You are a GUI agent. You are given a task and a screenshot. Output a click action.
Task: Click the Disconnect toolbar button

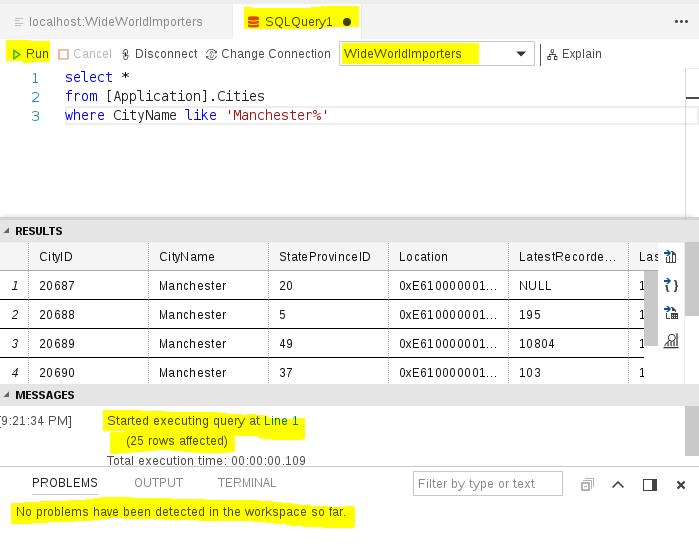(158, 54)
